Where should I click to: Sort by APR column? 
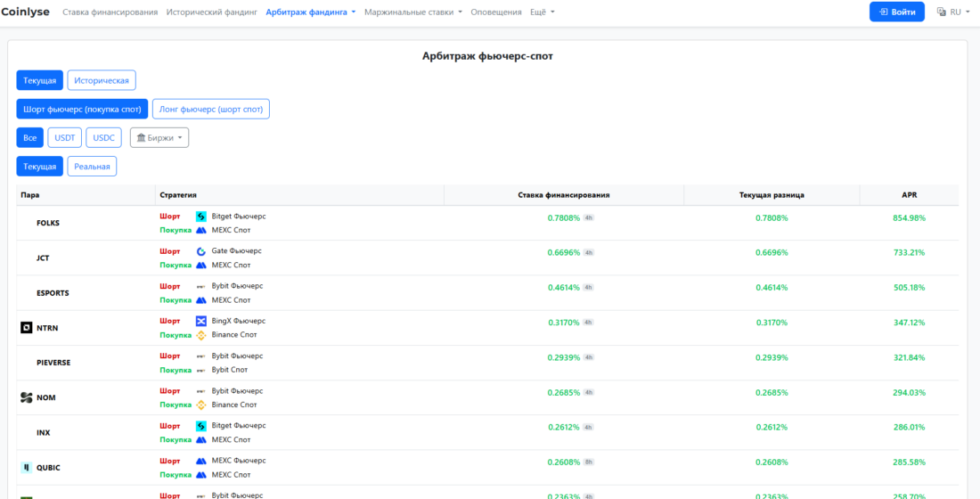pyautogui.click(x=909, y=195)
